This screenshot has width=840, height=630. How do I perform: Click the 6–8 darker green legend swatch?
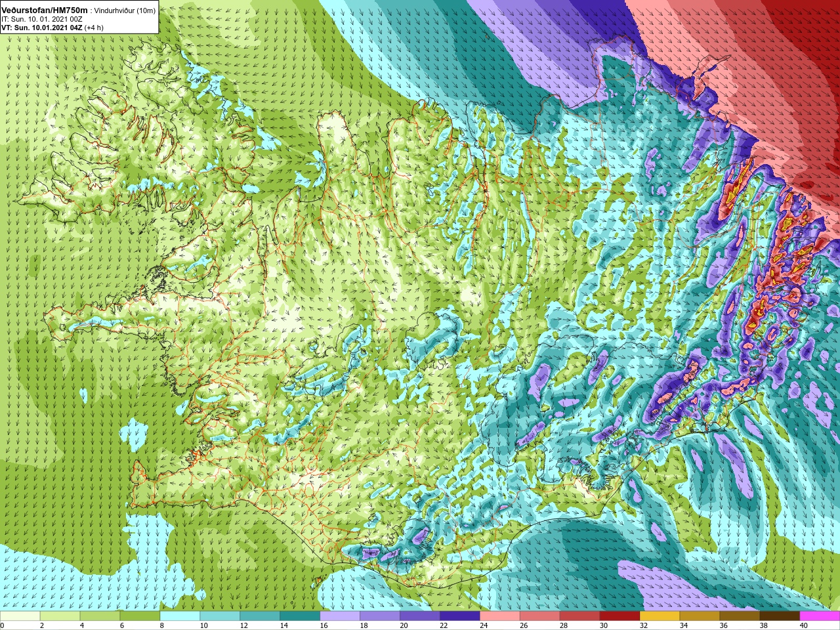(140, 616)
